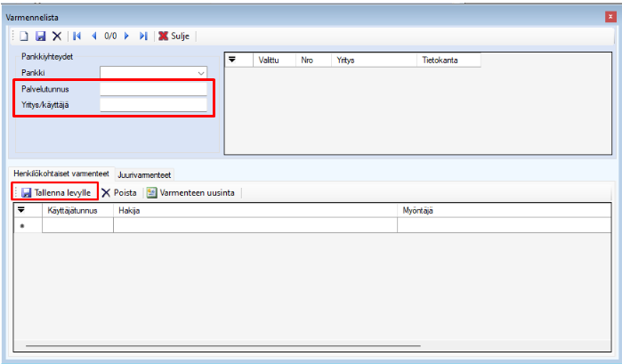Open filter menu in the company grid header
The height and width of the screenshot is (364, 622).
click(233, 61)
